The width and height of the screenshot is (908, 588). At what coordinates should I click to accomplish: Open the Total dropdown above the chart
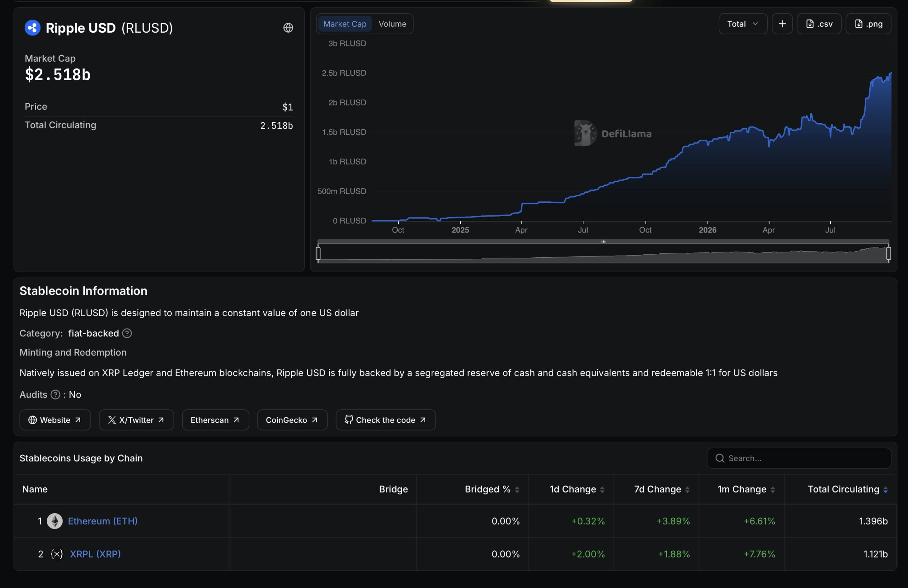click(743, 24)
